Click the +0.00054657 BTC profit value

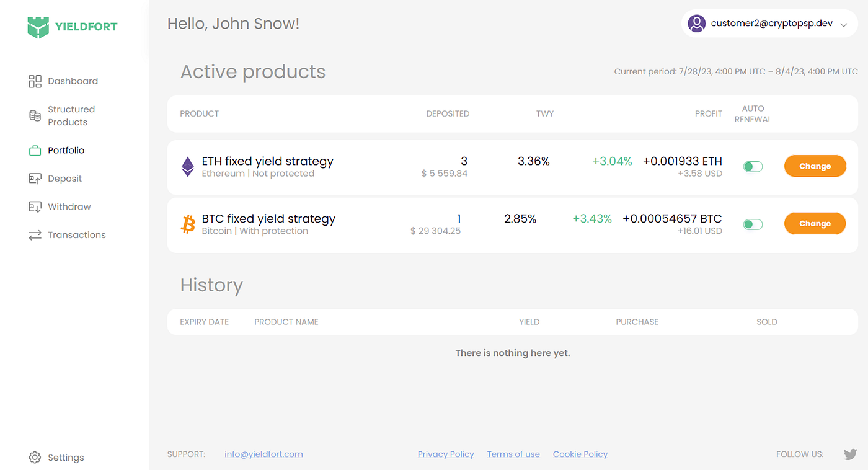point(672,219)
